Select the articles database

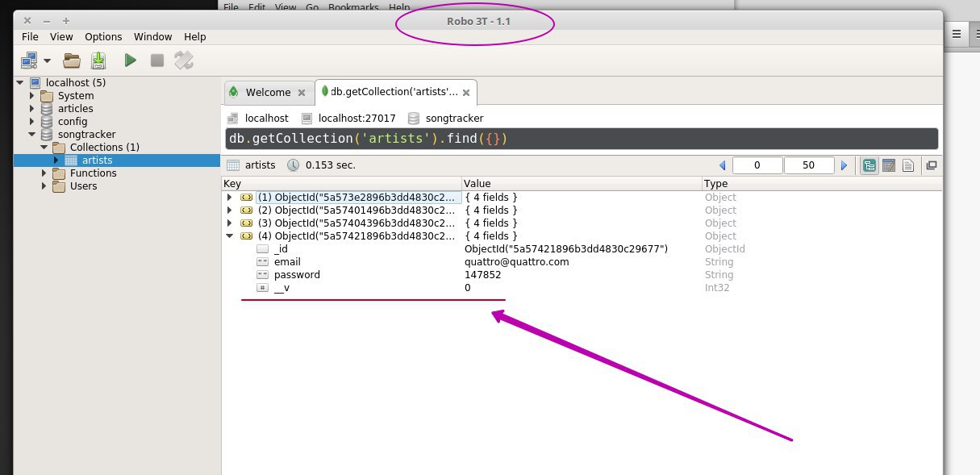[75, 108]
